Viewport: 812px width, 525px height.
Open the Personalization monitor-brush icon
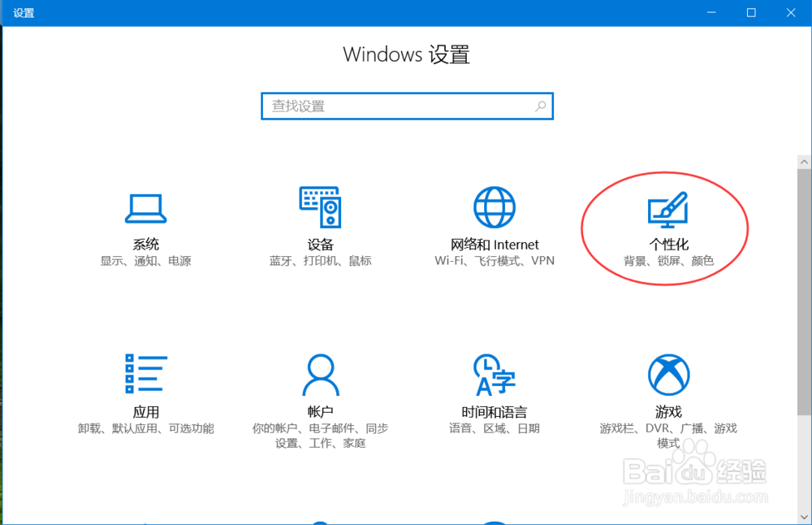coord(668,210)
